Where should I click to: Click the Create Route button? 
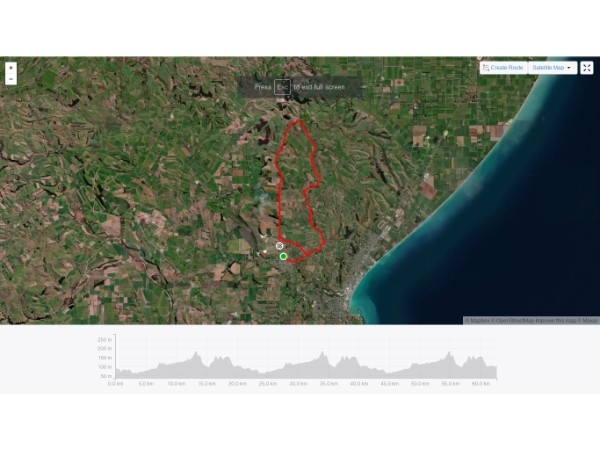tap(504, 68)
